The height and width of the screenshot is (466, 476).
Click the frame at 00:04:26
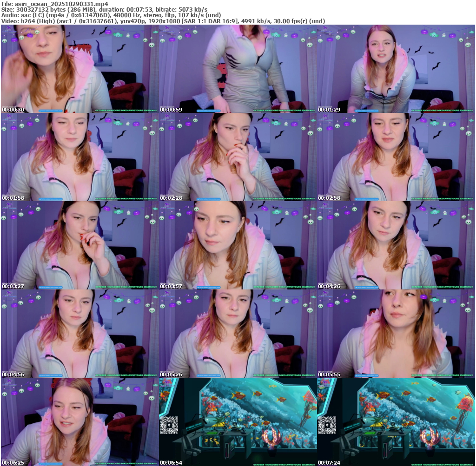396,245
